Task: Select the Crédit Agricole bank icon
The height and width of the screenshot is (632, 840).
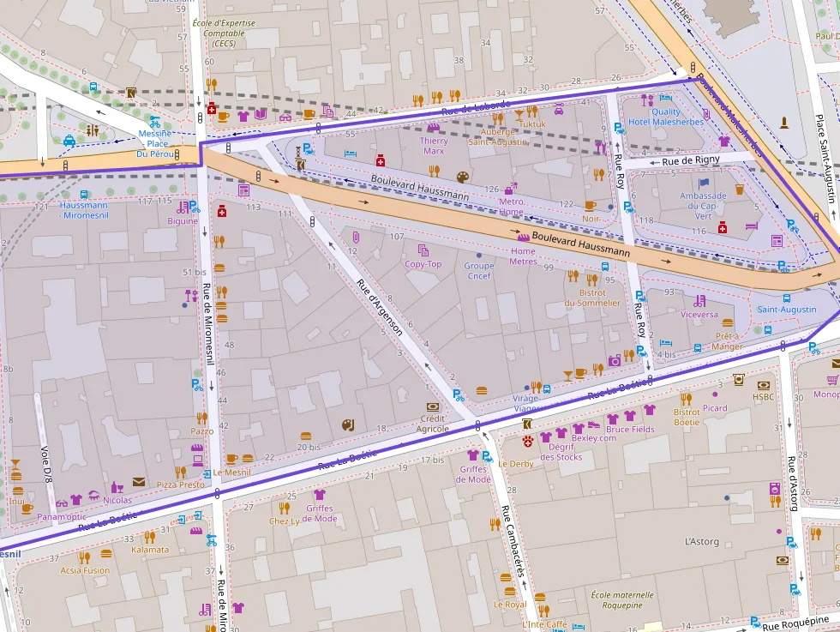Action: 433,406
